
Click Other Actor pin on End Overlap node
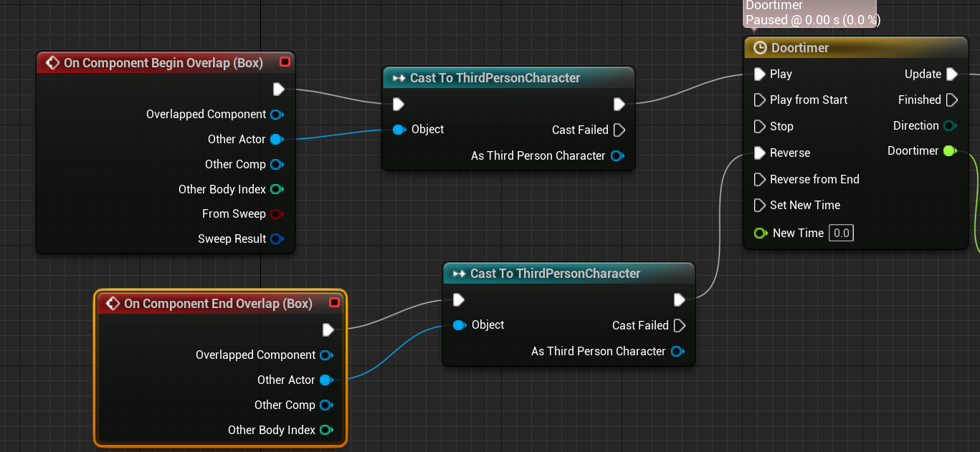326,380
